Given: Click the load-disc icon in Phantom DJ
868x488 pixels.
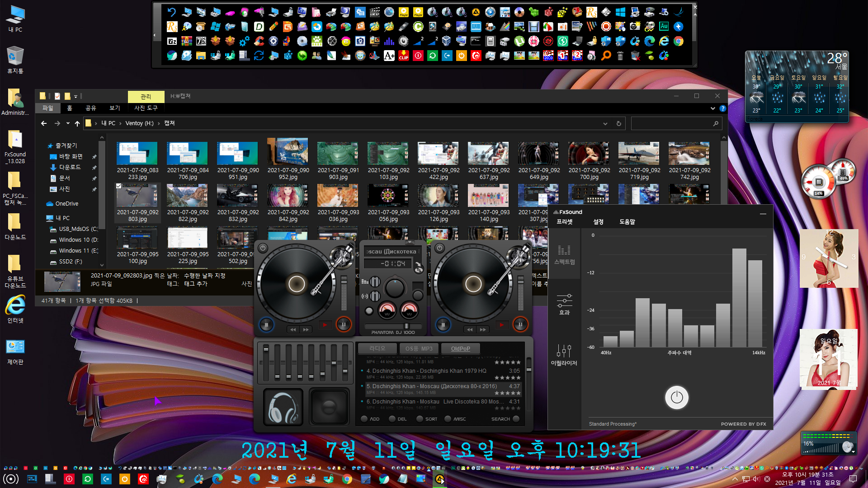Looking at the screenshot, I should (x=419, y=267).
